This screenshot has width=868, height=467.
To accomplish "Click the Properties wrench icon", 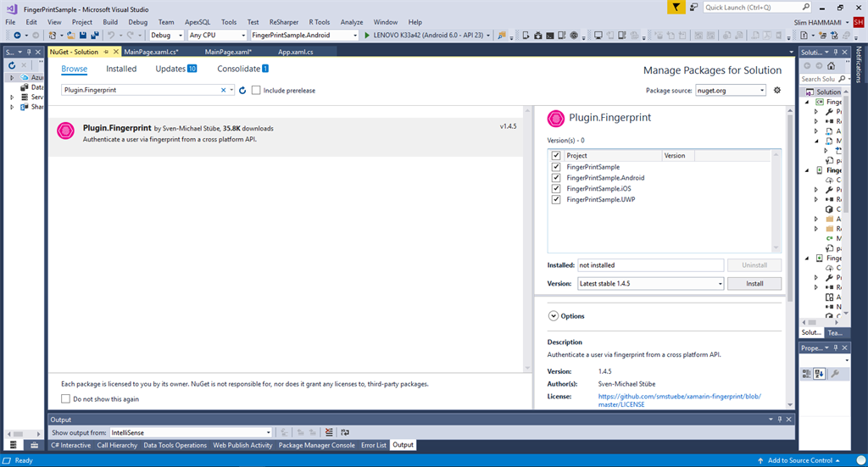I will 835,374.
